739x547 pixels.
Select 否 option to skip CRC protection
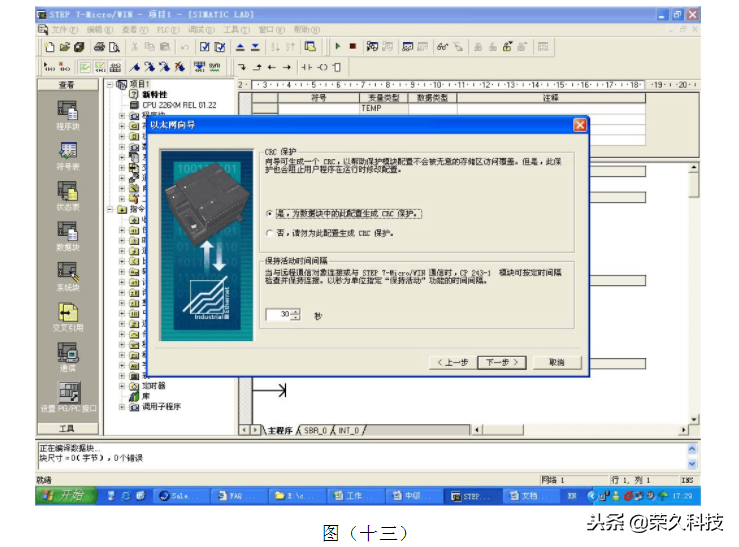point(269,233)
